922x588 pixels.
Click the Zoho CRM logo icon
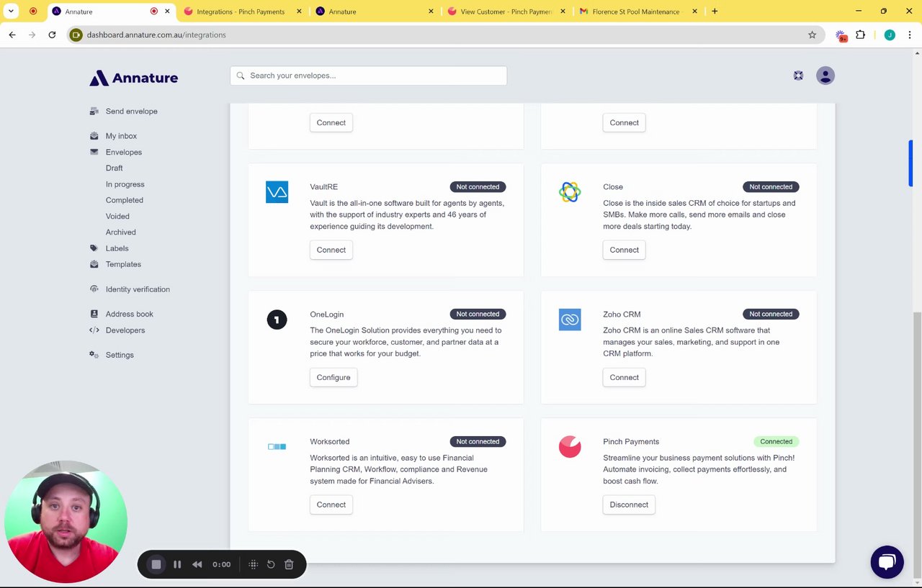click(x=570, y=320)
